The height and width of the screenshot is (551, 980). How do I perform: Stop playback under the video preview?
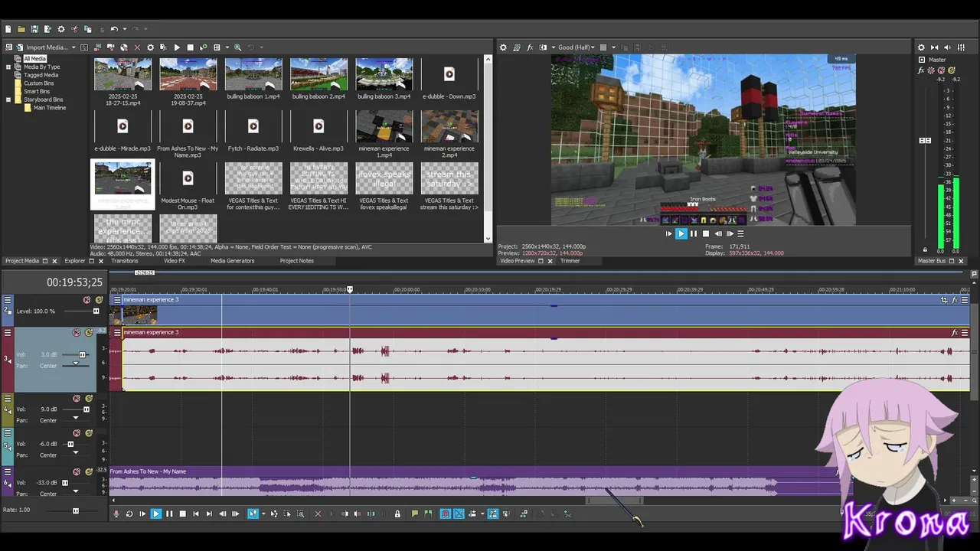(706, 234)
